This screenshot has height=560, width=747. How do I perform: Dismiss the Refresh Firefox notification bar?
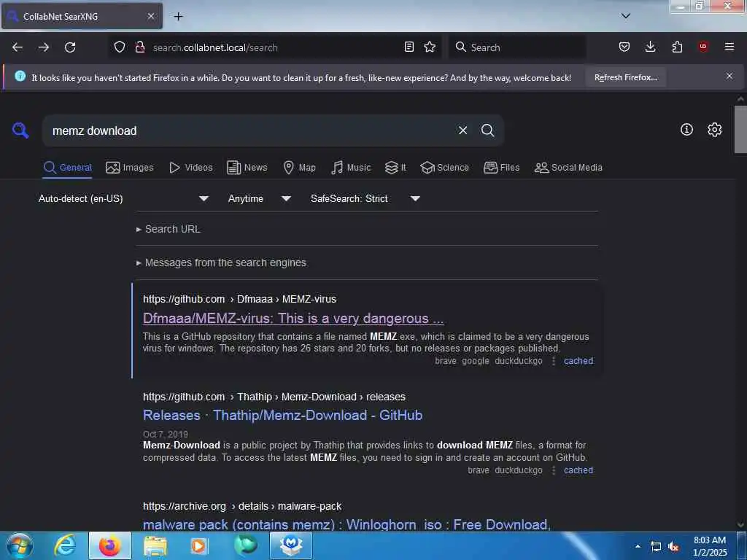[729, 76]
